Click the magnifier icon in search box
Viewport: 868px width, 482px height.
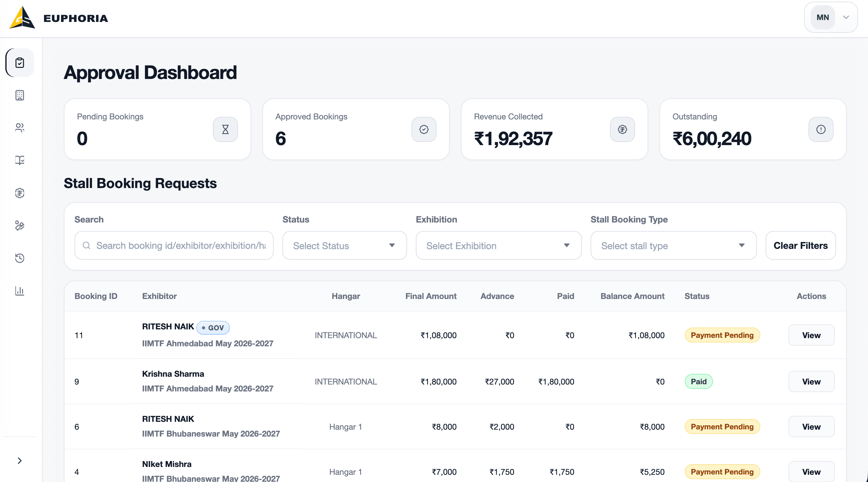(x=87, y=246)
